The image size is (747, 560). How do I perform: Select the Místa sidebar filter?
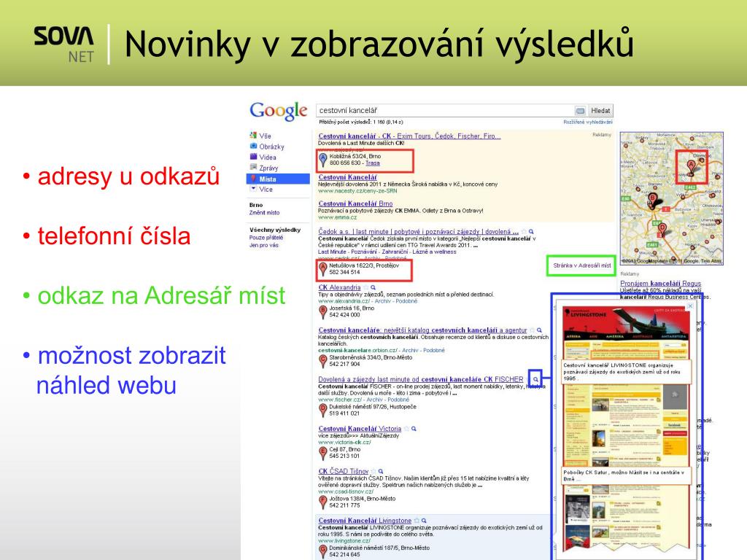[278, 179]
